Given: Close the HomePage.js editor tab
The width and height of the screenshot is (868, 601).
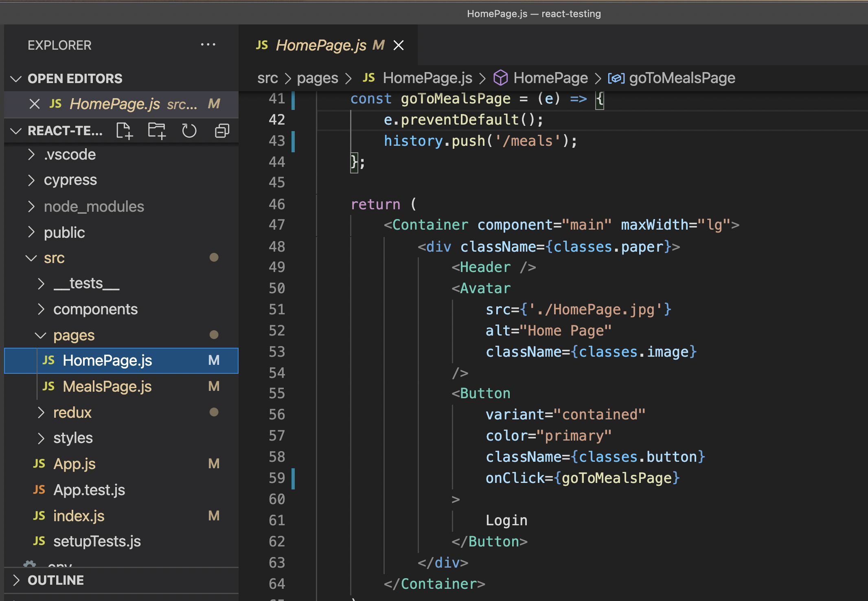Looking at the screenshot, I should [399, 45].
